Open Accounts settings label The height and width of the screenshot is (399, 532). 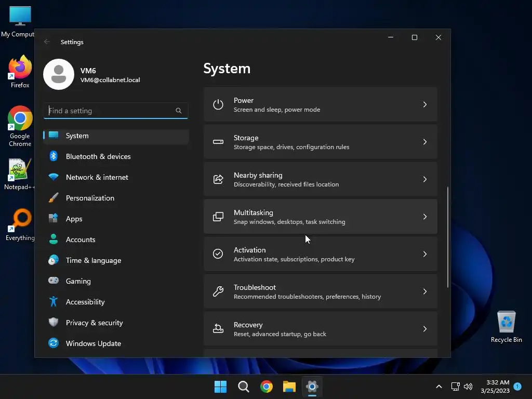point(81,240)
